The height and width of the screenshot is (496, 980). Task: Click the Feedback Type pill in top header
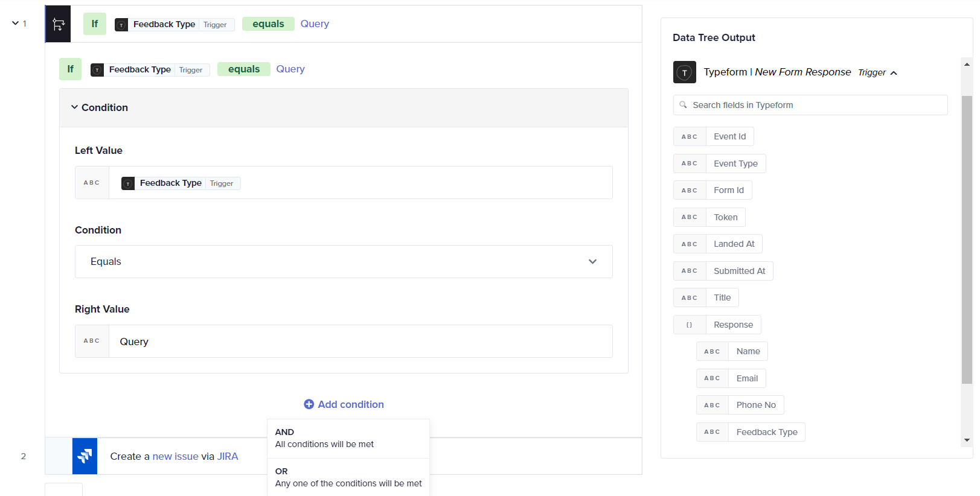pyautogui.click(x=175, y=24)
